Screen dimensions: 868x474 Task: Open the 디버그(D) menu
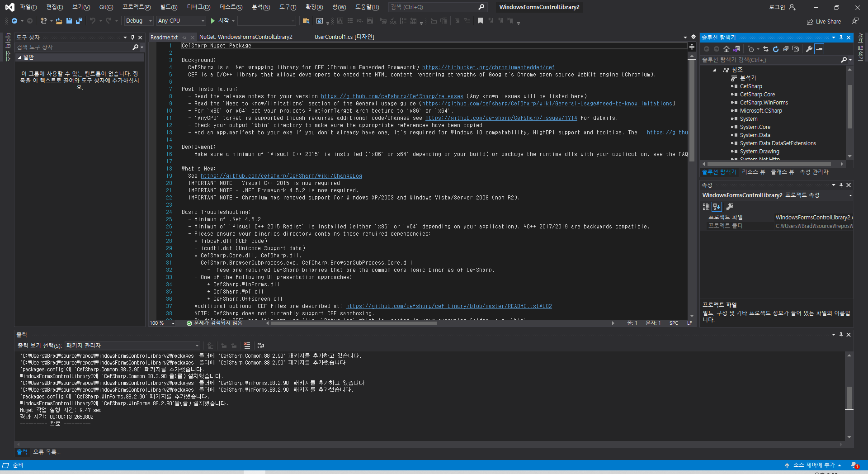(198, 7)
